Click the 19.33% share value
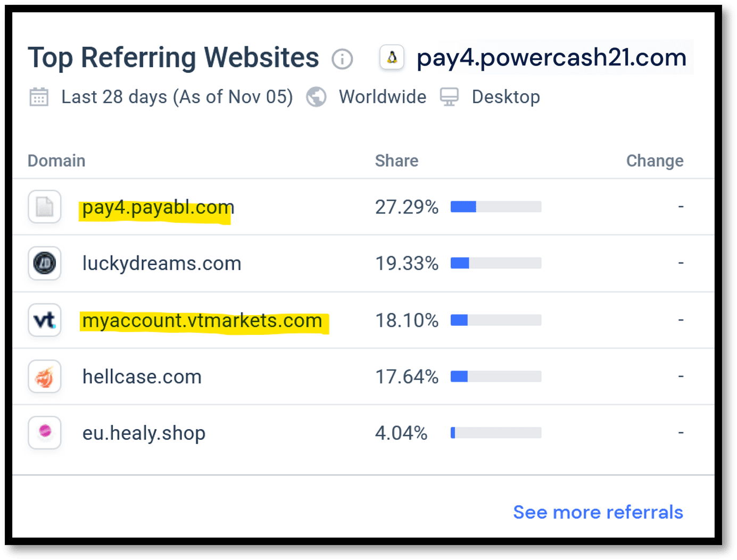 tap(407, 263)
